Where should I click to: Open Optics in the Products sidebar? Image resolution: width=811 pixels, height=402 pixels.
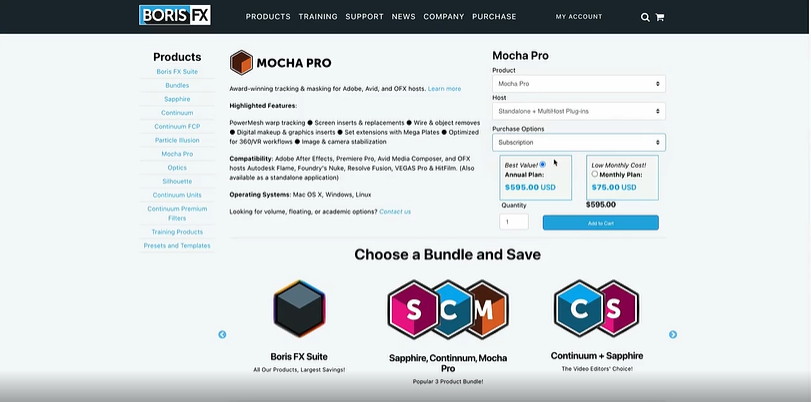tap(177, 168)
